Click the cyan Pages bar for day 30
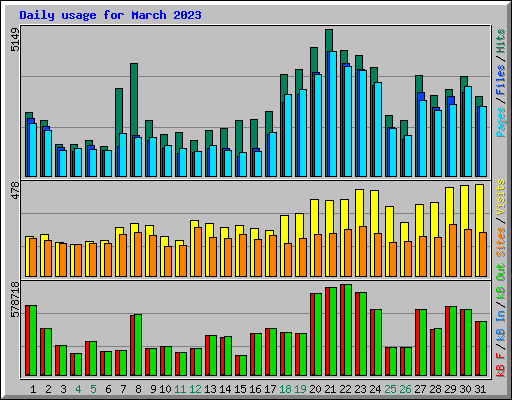The width and height of the screenshot is (512, 400). coord(468,131)
